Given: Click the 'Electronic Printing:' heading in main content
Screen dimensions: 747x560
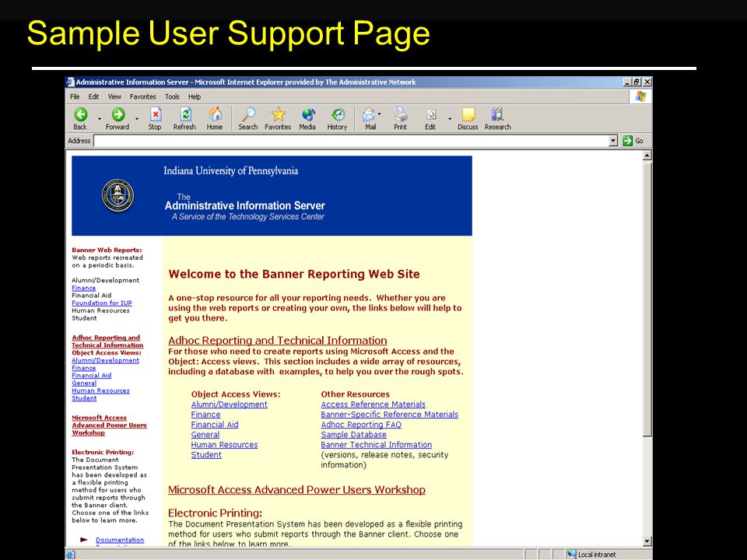Looking at the screenshot, I should [x=216, y=513].
